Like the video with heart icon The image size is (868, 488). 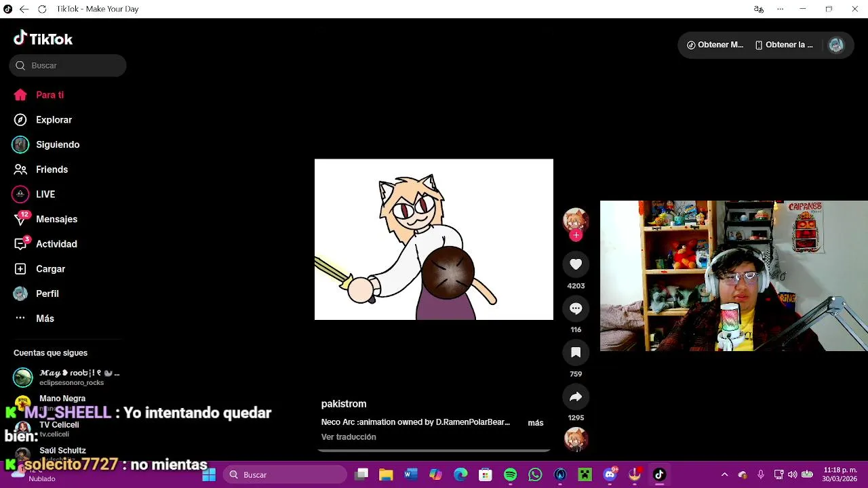576,264
